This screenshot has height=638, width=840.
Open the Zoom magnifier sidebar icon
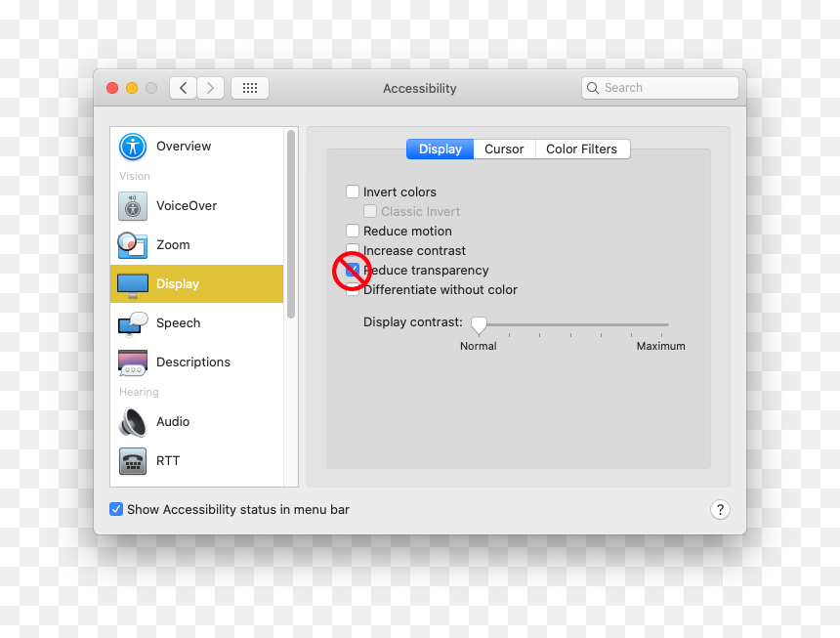[x=132, y=245]
